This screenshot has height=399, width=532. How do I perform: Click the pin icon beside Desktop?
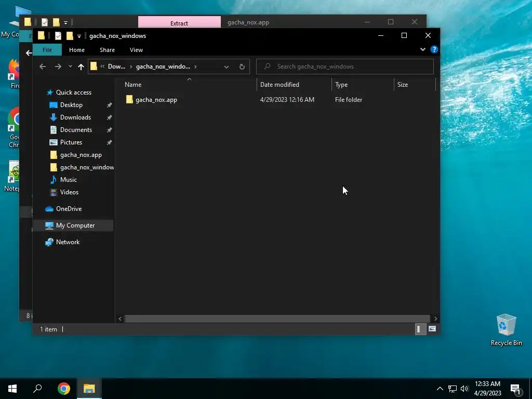pos(109,105)
